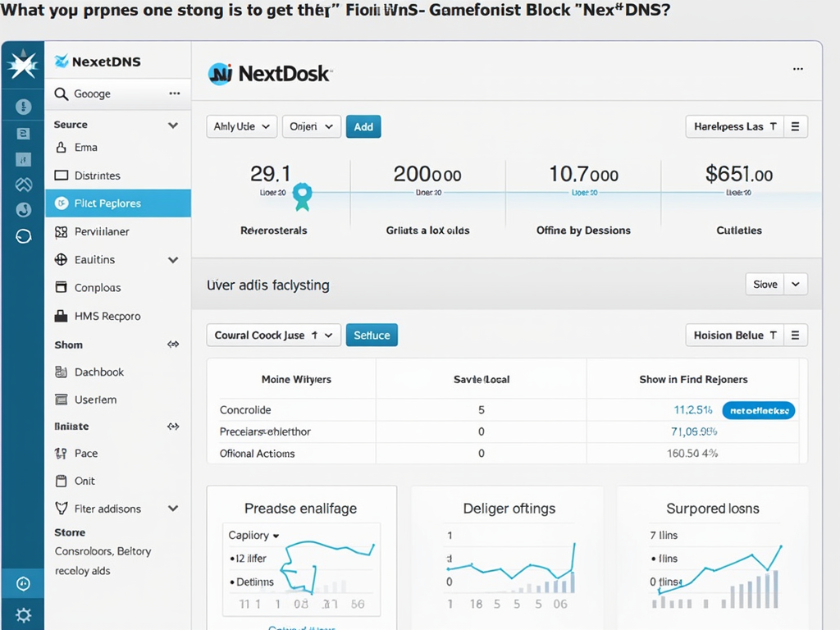The height and width of the screenshot is (630, 840).
Task: Click the Siove button
Action: (765, 285)
